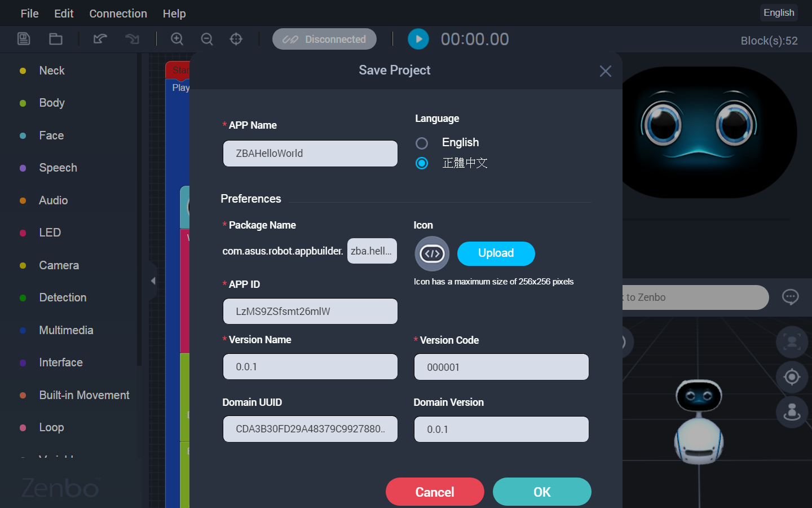812x508 pixels.
Task: Select 正體中文 language radio button
Action: point(422,163)
